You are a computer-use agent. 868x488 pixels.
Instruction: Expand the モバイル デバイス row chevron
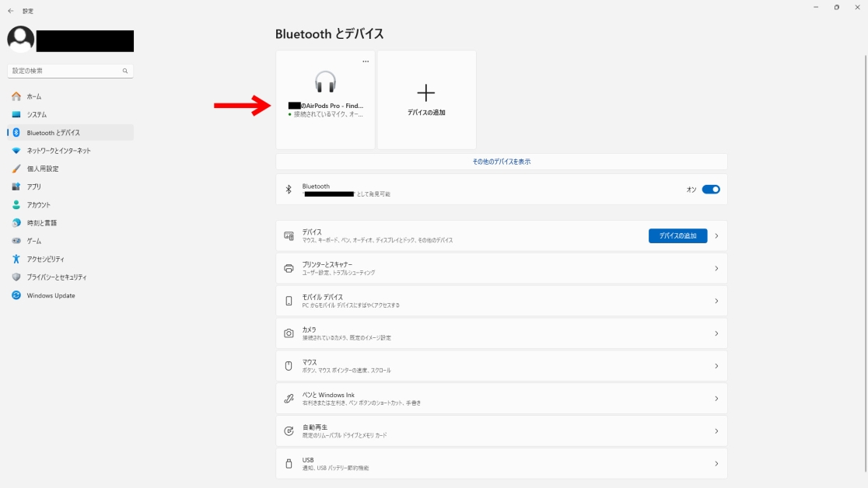coord(716,301)
